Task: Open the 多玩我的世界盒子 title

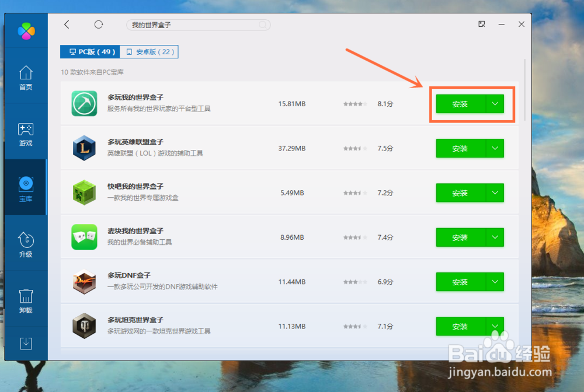Action: (x=135, y=97)
